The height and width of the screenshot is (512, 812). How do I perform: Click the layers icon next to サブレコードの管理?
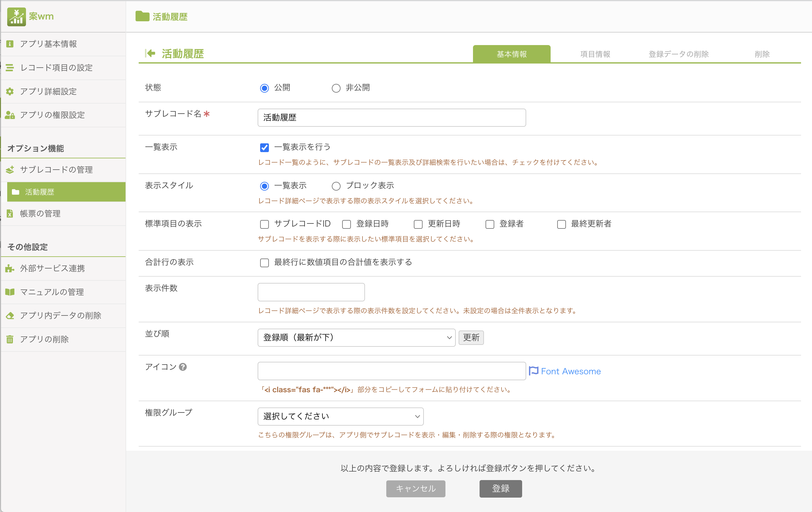[x=10, y=170]
